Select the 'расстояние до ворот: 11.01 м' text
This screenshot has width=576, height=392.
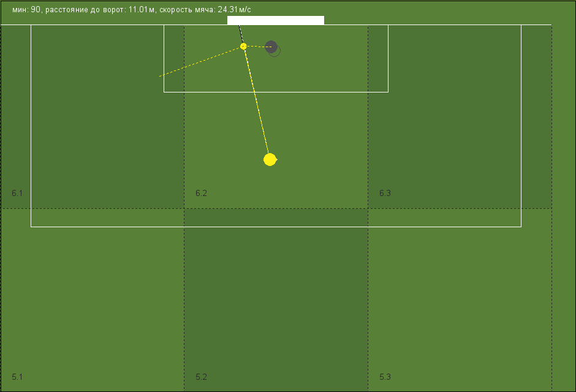click(100, 10)
